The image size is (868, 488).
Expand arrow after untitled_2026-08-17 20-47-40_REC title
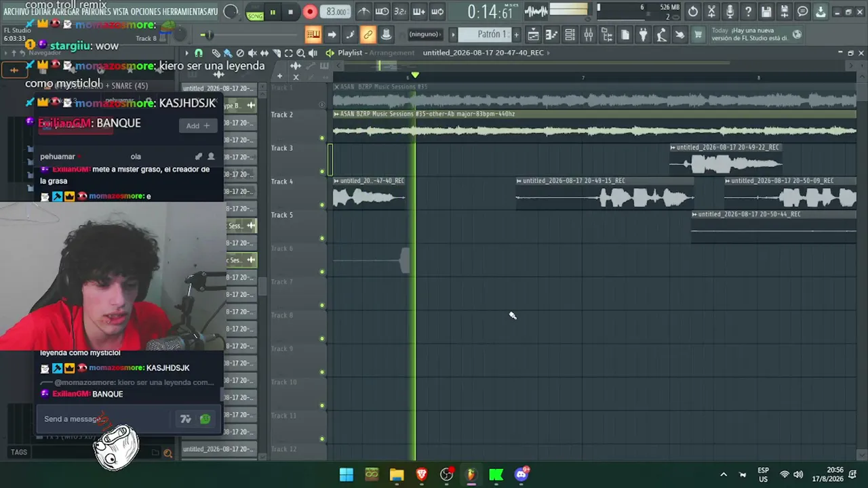[x=548, y=53]
